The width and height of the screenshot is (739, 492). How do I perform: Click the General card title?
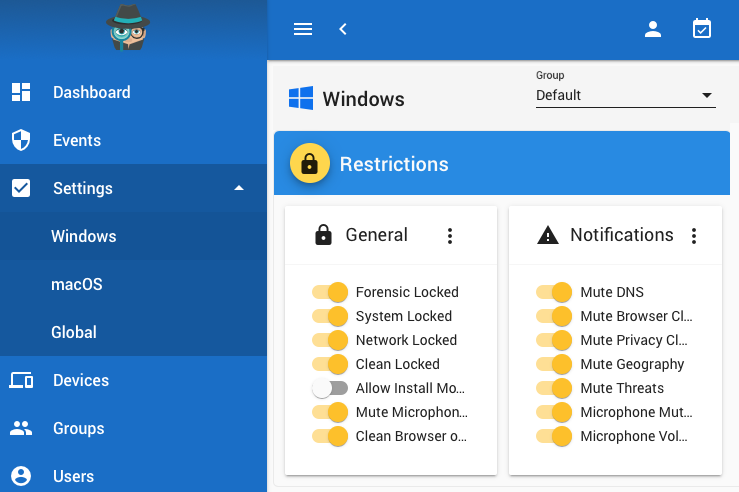tap(377, 235)
